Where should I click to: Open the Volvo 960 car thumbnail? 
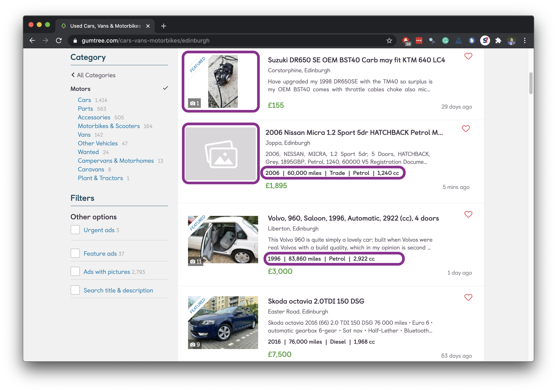pyautogui.click(x=223, y=240)
